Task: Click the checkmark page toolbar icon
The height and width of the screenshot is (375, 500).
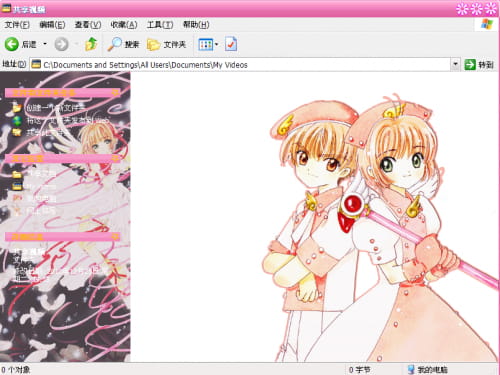Action: coord(231,44)
